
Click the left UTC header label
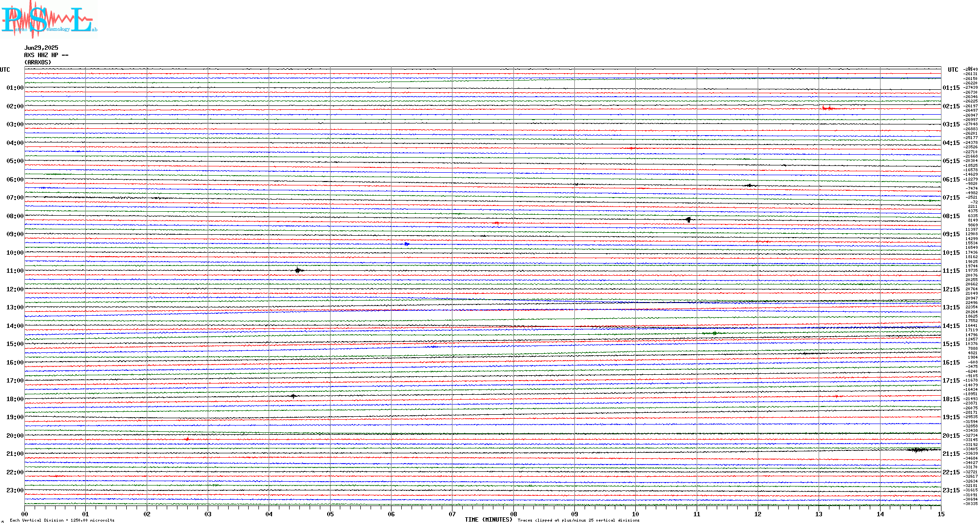(5, 70)
